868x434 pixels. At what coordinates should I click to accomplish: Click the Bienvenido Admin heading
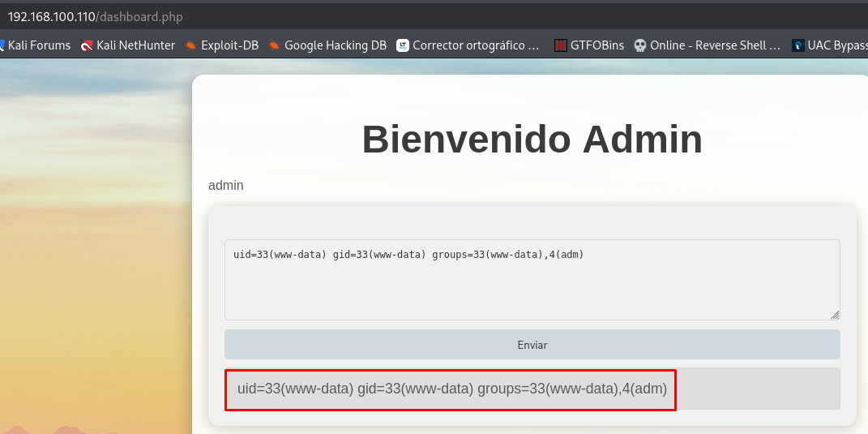tap(532, 139)
